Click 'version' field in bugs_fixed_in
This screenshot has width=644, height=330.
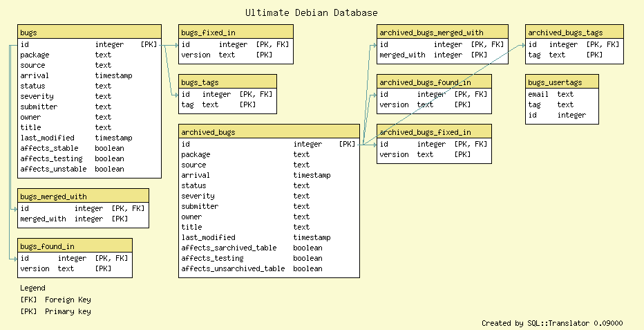[x=196, y=55]
